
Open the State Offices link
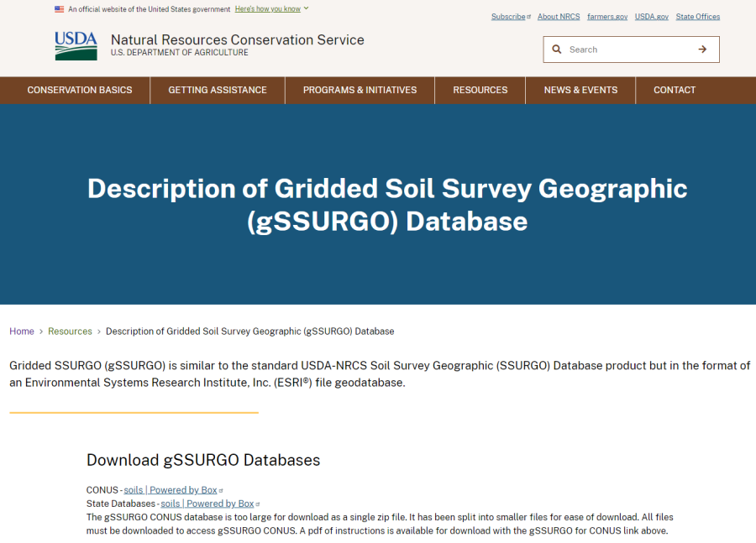(x=697, y=17)
